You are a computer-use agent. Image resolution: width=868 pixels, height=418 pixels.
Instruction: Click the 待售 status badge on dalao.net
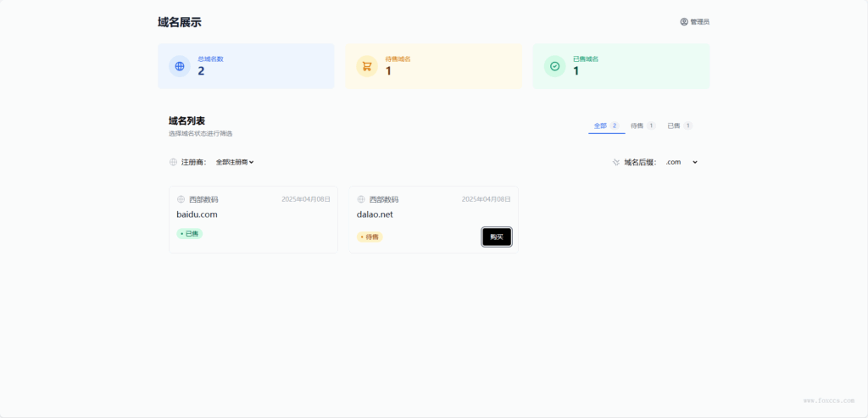tap(370, 237)
